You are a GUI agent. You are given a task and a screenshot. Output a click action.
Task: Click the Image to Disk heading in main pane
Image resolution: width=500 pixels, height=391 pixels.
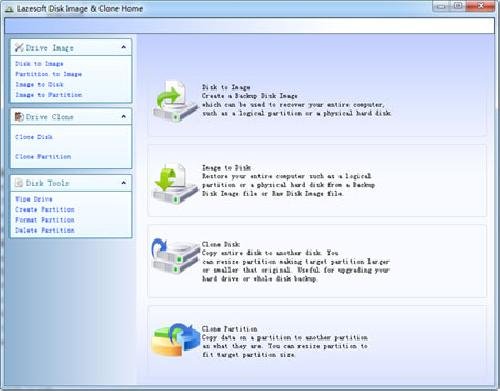(226, 168)
